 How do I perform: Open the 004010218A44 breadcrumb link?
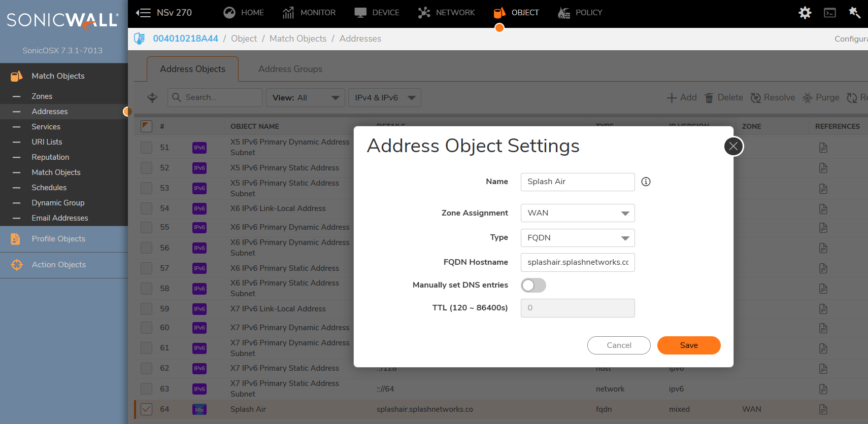186,39
